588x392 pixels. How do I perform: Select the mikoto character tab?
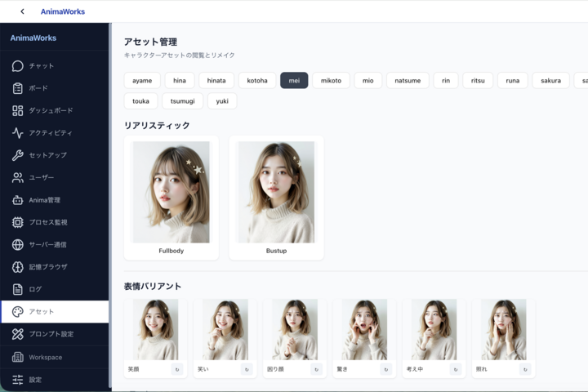(x=331, y=80)
